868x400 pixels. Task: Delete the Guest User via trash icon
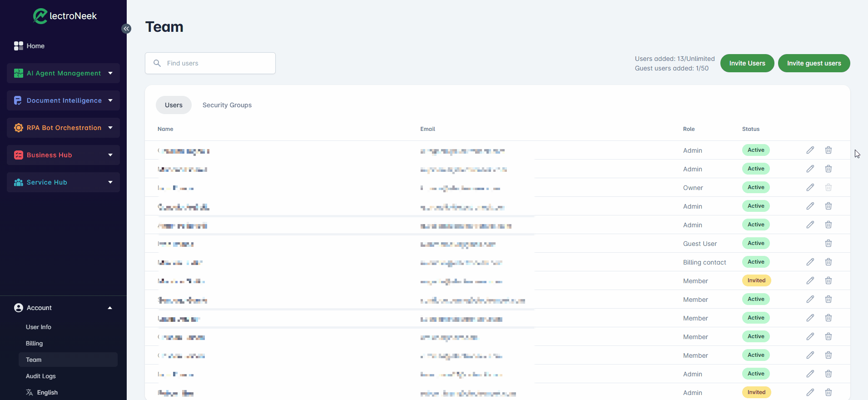[828, 243]
